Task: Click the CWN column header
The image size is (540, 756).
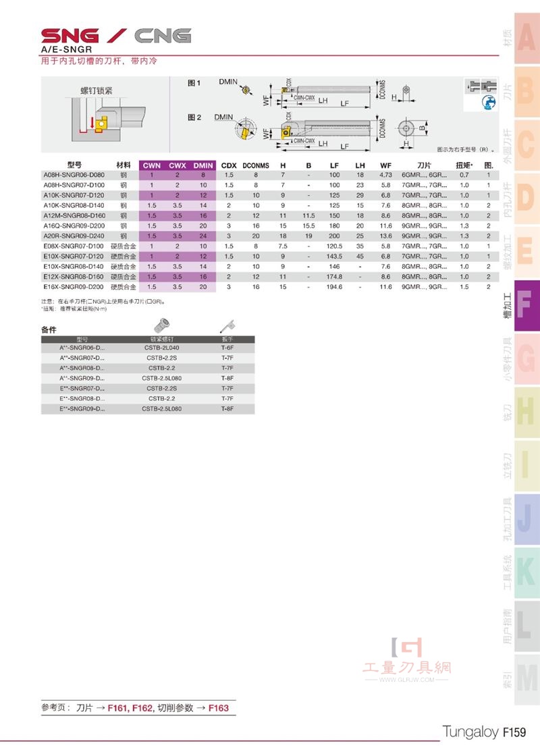Action: point(151,165)
